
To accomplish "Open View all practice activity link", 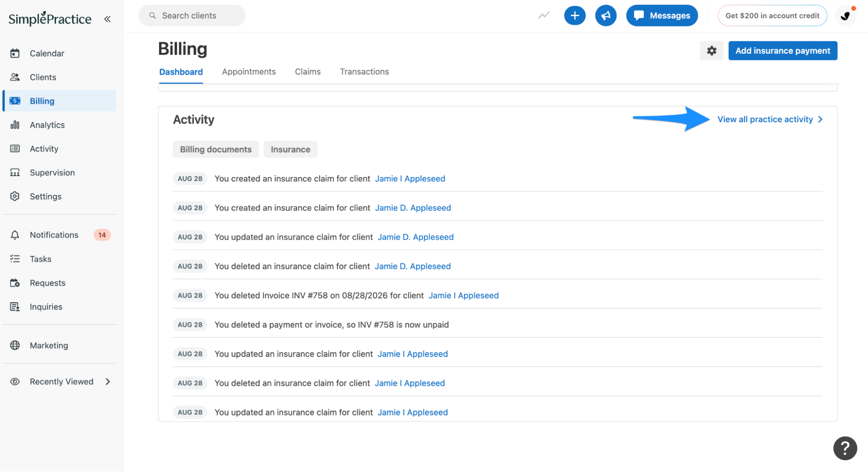I will (x=770, y=119).
